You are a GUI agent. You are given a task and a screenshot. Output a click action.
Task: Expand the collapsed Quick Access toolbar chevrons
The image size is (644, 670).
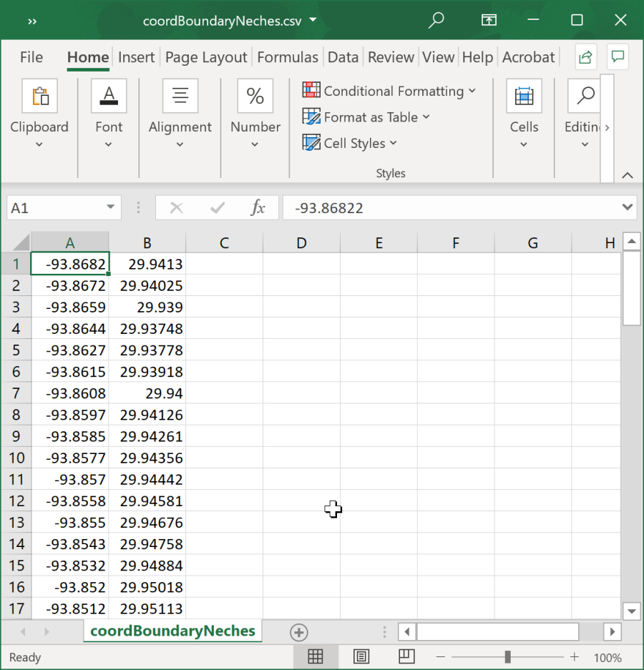(32, 21)
